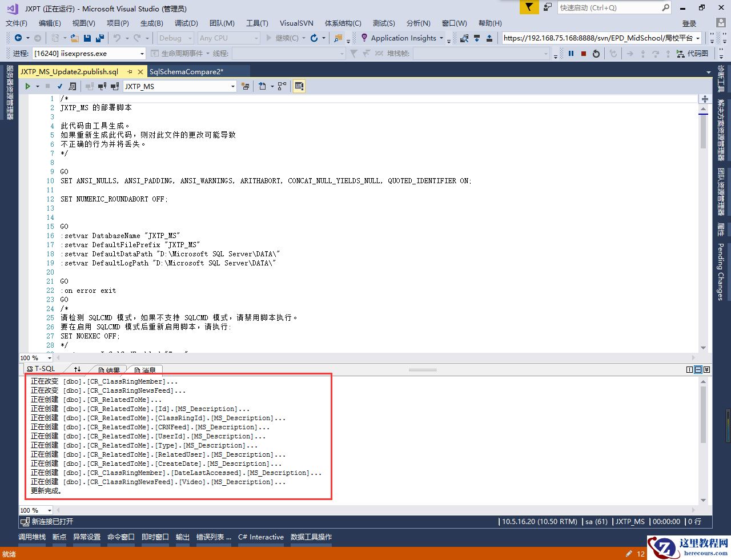Click the 登录 sign-in link

[x=689, y=23]
